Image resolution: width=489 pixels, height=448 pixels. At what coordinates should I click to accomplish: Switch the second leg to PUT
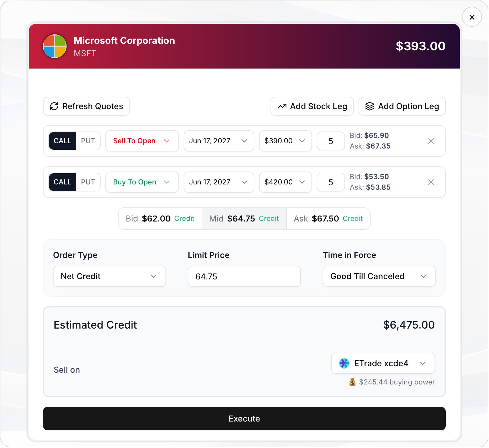[88, 182]
